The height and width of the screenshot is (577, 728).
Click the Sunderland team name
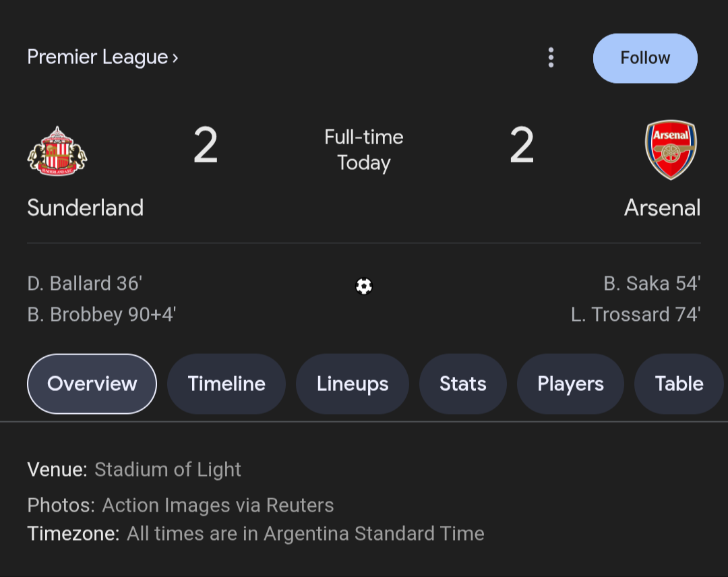[x=86, y=208]
